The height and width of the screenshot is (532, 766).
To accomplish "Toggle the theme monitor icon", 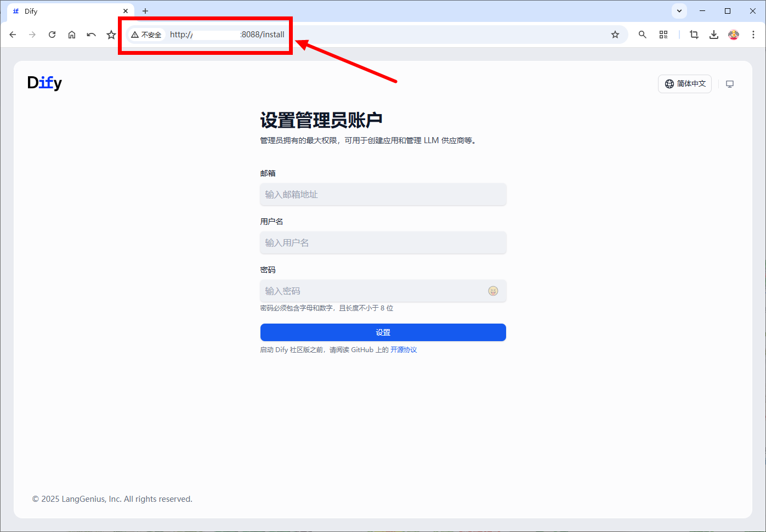I will click(x=730, y=84).
